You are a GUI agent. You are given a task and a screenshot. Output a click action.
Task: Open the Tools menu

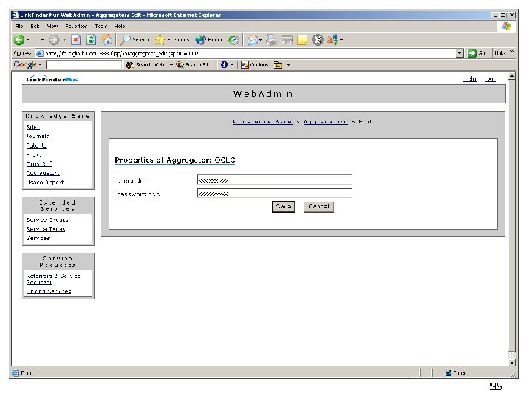(101, 26)
